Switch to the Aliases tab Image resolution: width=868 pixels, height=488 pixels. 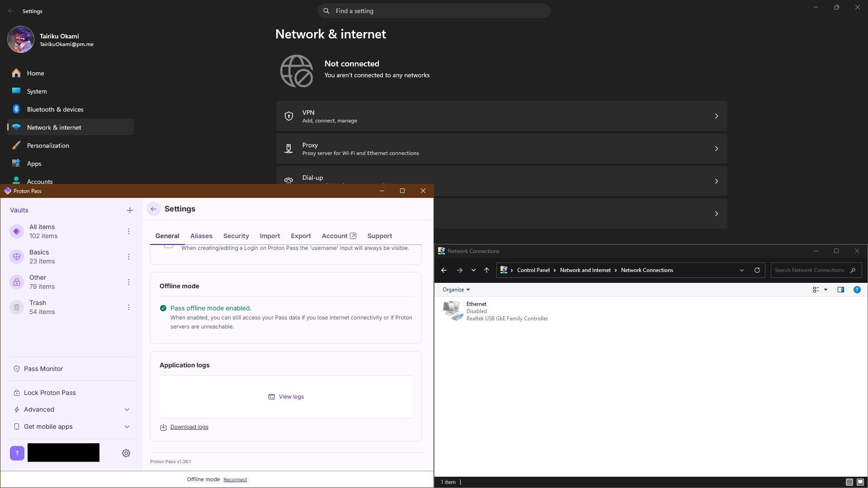coord(201,236)
